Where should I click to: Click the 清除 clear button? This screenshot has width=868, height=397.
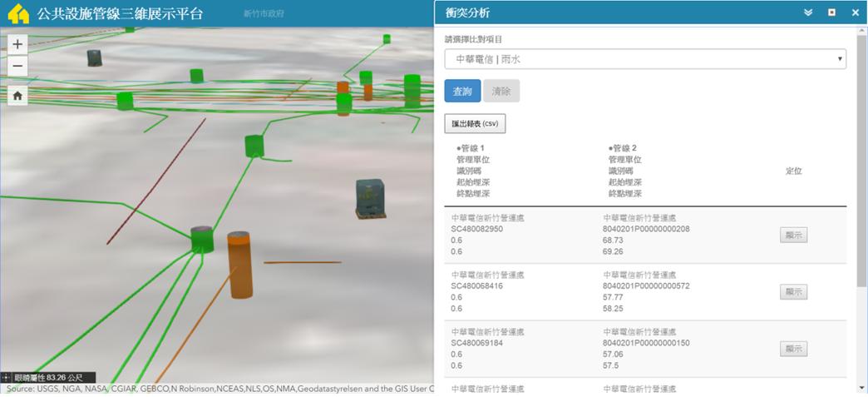pos(501,91)
